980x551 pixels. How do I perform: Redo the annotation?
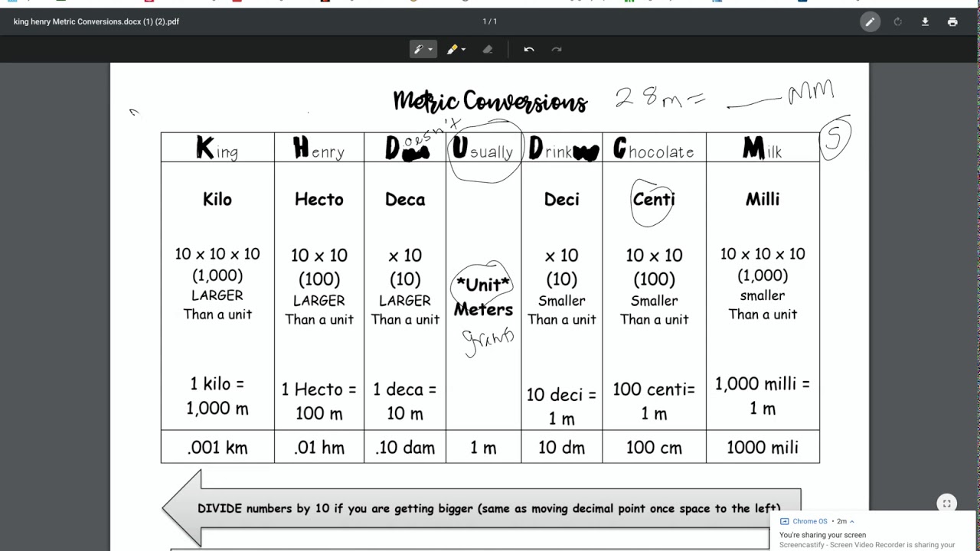pyautogui.click(x=557, y=49)
